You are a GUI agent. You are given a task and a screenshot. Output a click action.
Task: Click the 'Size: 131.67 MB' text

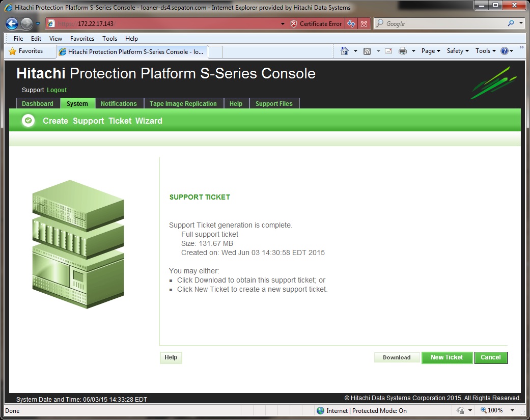coord(207,244)
